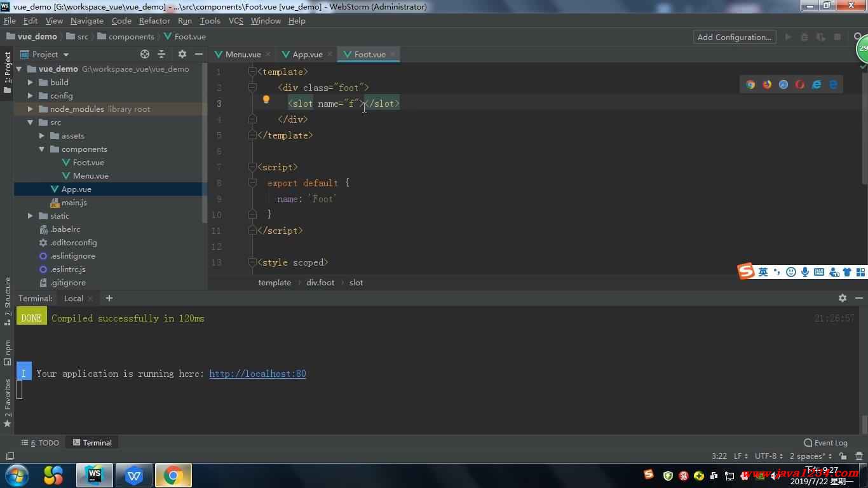Open the LF line separator dropdown
The width and height of the screenshot is (868, 488).
click(x=741, y=456)
